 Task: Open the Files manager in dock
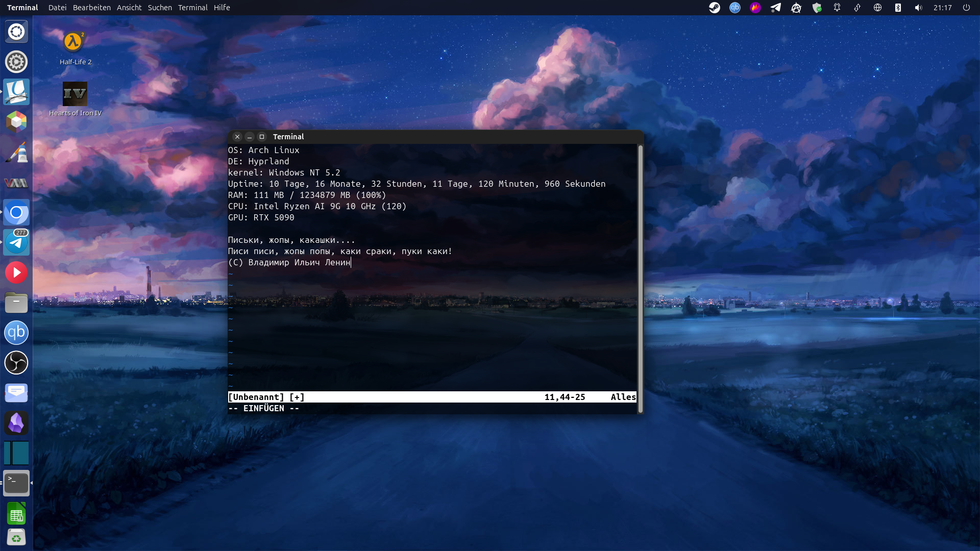tap(16, 303)
